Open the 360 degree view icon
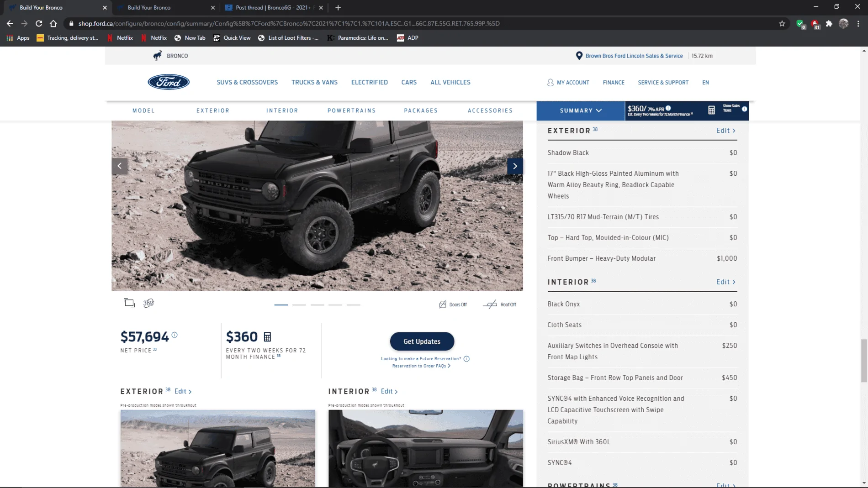868x488 pixels. [148, 303]
